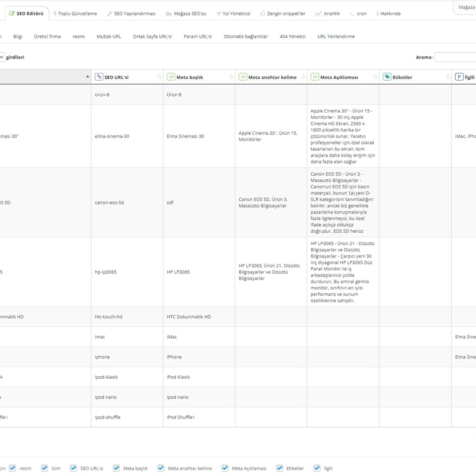476x476 pixels.
Task: Open the Mağaza SEO'su tab
Action: [186, 14]
